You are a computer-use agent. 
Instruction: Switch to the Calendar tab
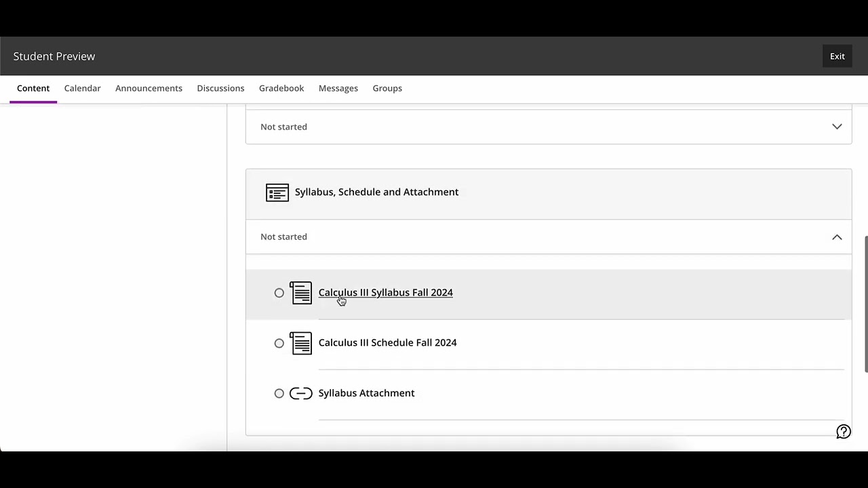(82, 88)
